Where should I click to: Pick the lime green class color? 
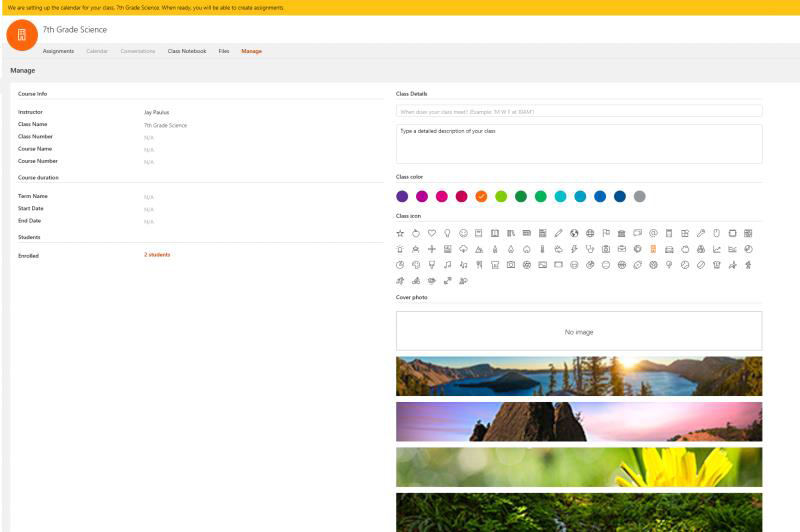pyautogui.click(x=501, y=196)
